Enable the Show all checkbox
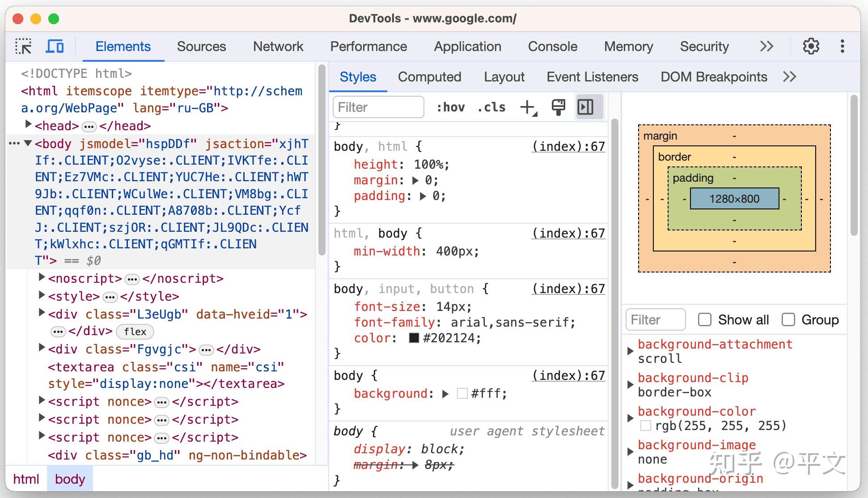 (705, 320)
